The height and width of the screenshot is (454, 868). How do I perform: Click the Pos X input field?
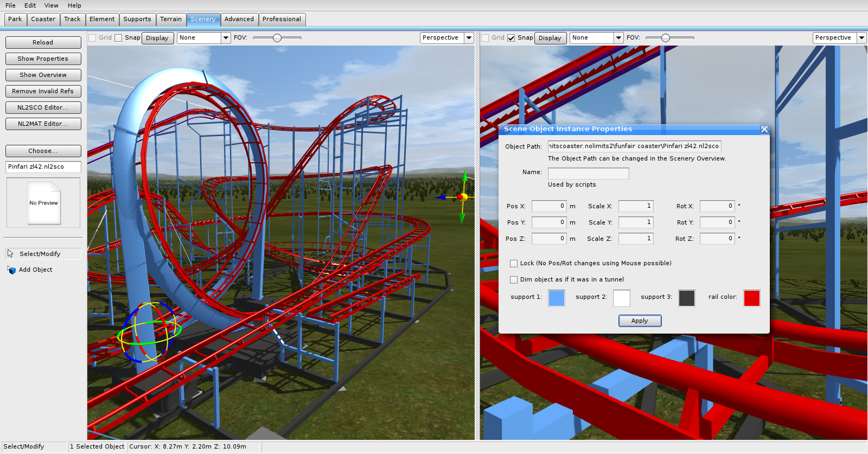click(x=548, y=206)
